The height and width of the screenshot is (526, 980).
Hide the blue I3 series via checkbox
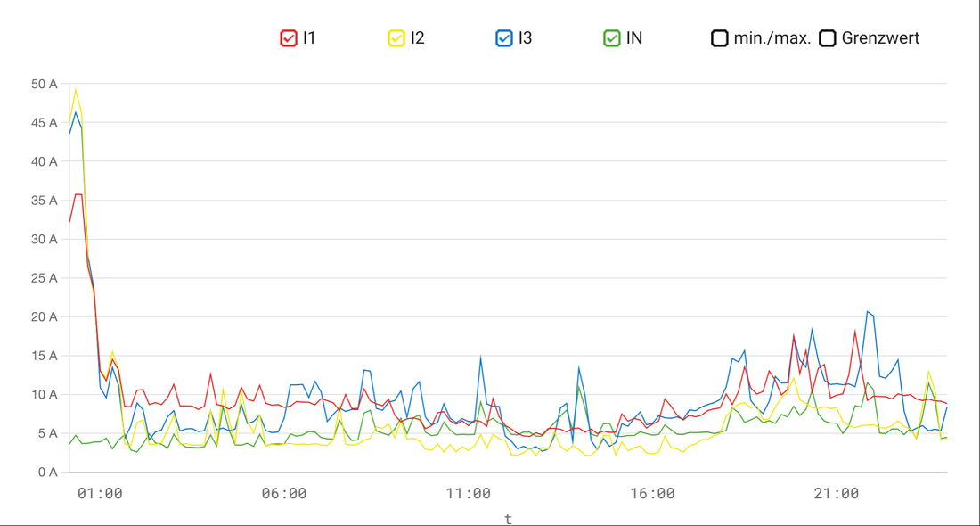[504, 38]
